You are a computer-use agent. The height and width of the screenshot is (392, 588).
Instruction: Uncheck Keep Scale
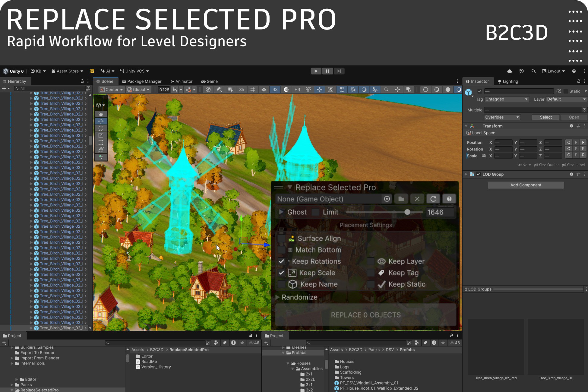[282, 273]
